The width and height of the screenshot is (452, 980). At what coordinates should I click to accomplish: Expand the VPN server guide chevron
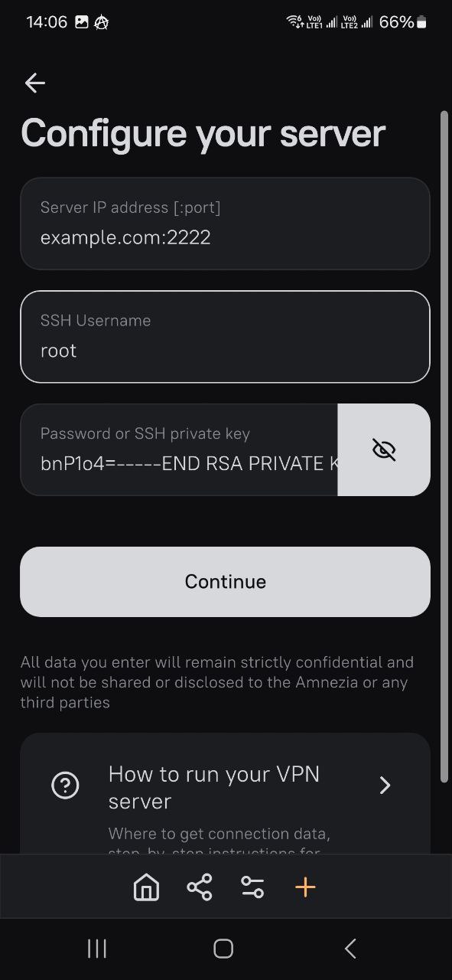point(385,786)
